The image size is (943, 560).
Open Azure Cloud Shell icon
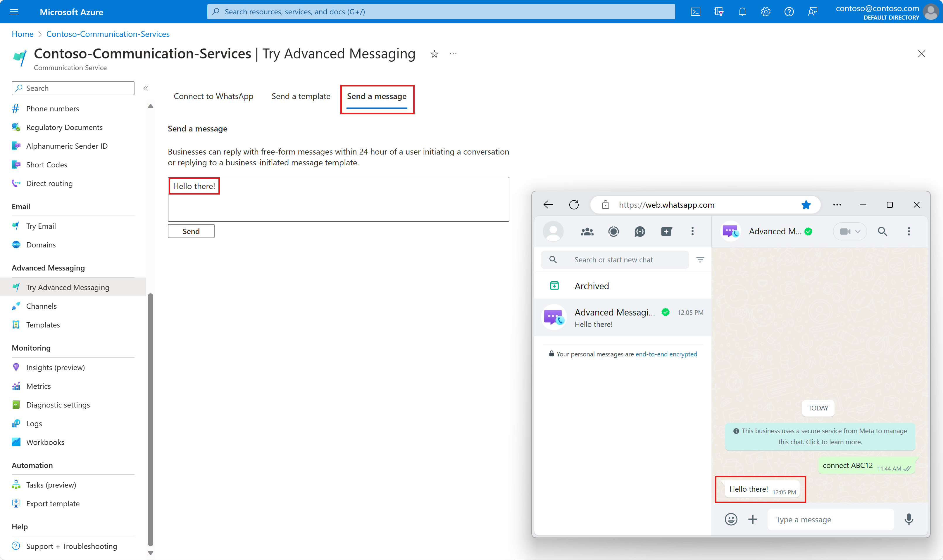click(695, 12)
